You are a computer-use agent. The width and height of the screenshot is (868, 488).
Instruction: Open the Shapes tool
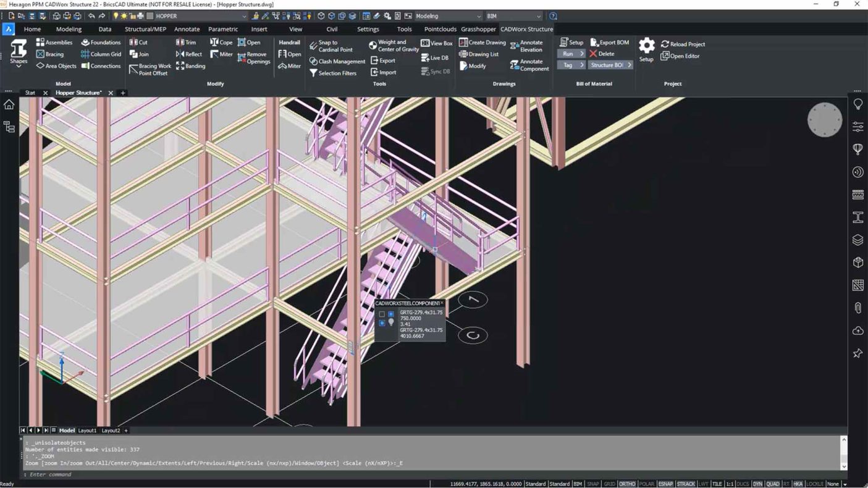[x=19, y=53]
